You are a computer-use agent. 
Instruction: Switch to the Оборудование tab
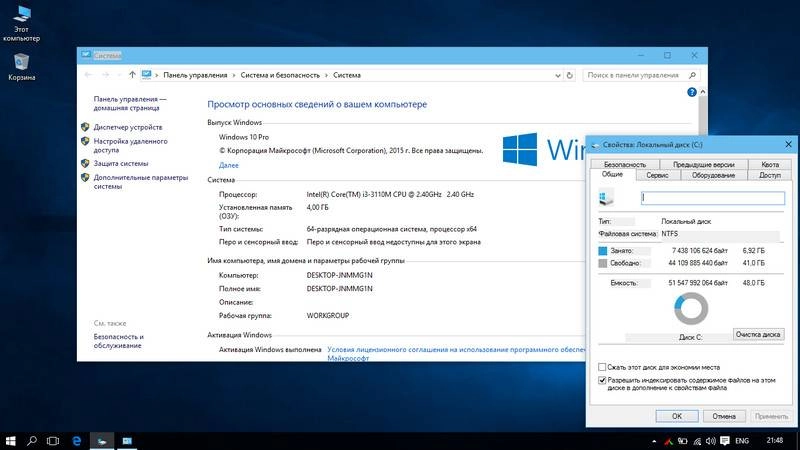point(713,175)
